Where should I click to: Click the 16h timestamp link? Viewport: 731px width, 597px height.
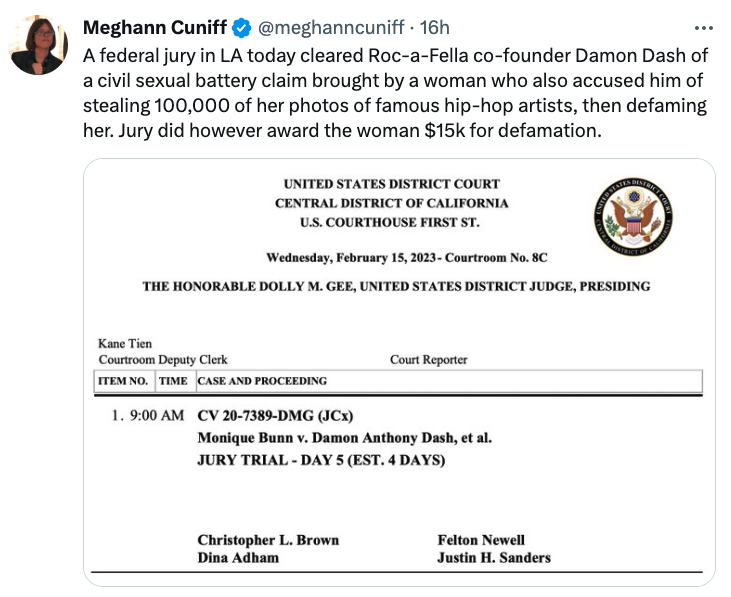[434, 27]
